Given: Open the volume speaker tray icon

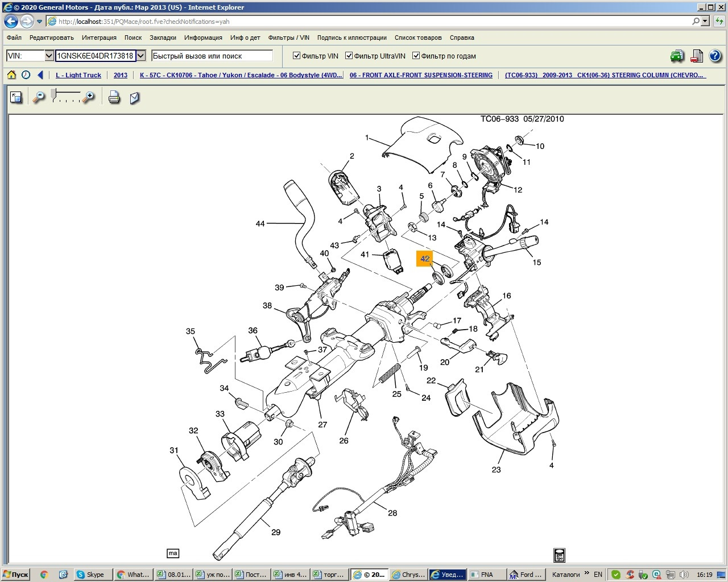Looking at the screenshot, I should click(684, 575).
